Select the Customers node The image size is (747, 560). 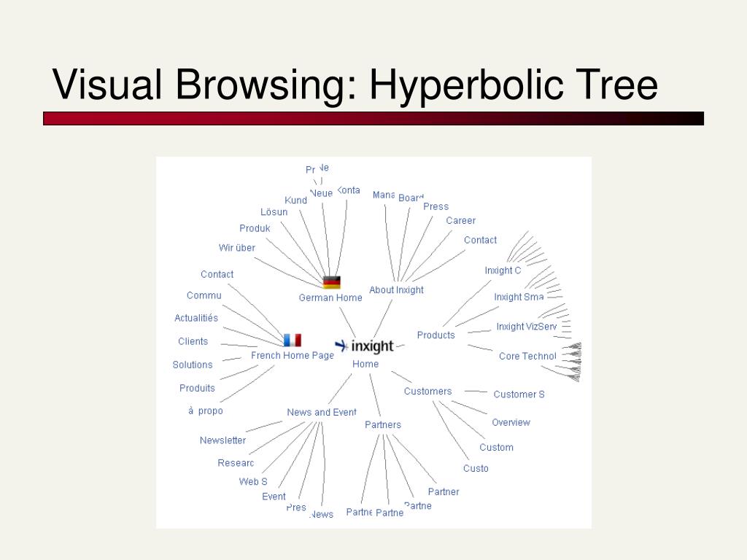427,391
